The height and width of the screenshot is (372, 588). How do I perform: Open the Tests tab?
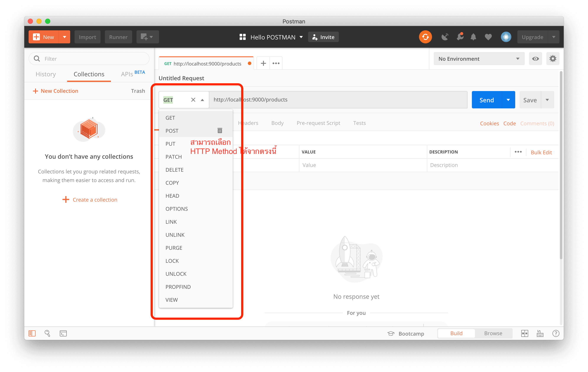point(359,123)
